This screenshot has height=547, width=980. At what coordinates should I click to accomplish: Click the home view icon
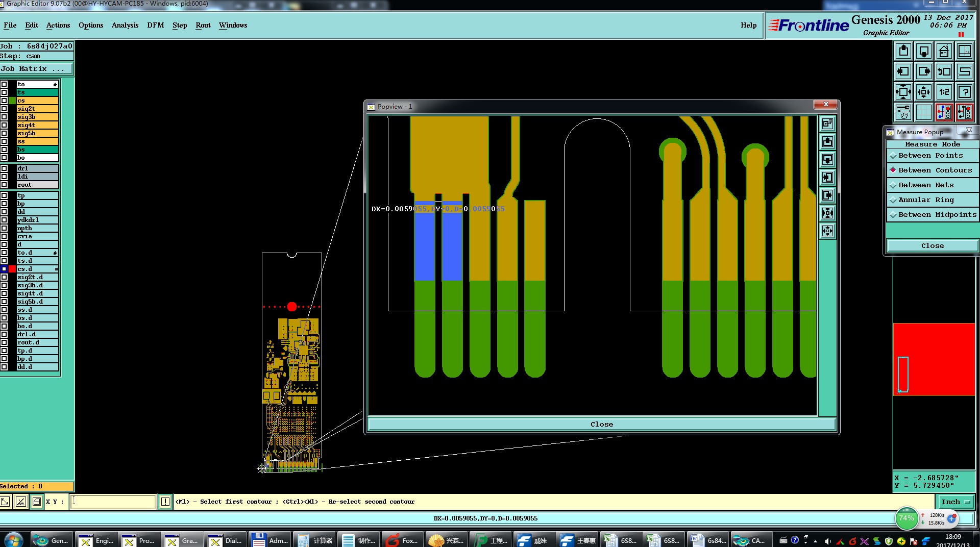coord(944,51)
